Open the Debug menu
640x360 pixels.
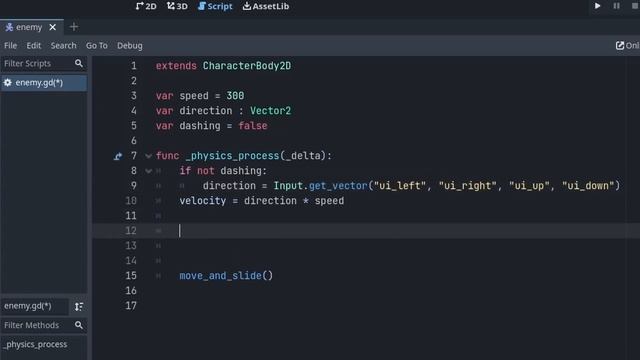click(x=130, y=46)
